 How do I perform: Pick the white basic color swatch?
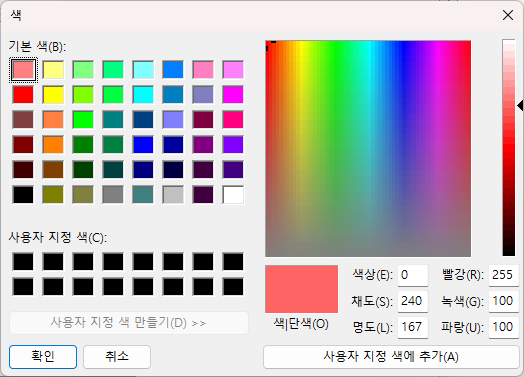pos(233,195)
